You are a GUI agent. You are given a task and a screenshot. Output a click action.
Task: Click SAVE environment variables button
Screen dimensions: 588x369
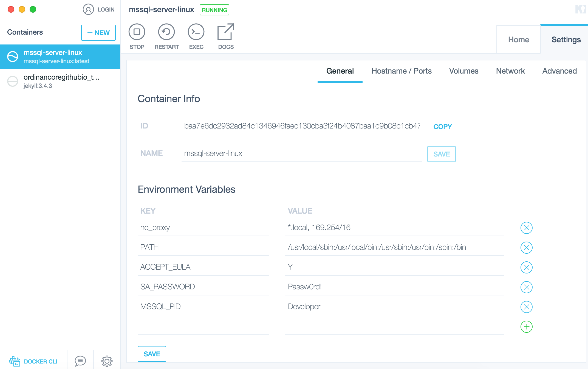tap(152, 354)
